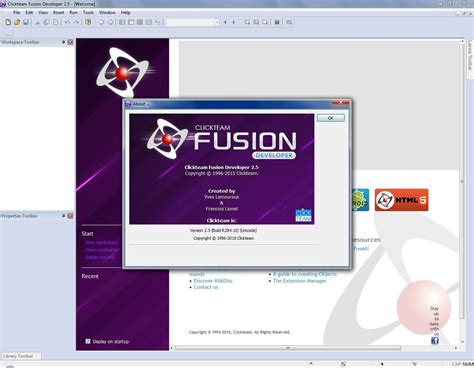The width and height of the screenshot is (474, 368).
Task: Open the Discover KlikDisc link
Action: point(213,281)
